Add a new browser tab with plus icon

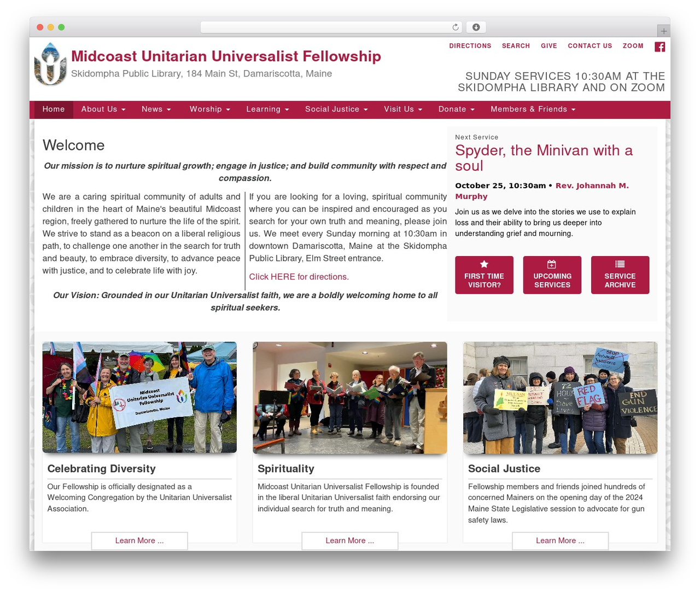coord(664,31)
